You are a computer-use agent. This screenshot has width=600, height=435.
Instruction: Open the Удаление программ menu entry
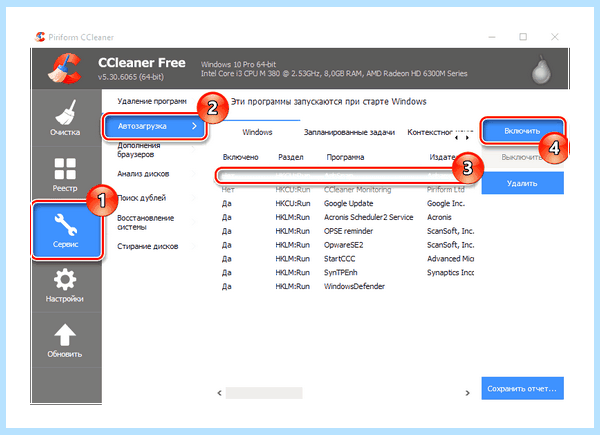tap(152, 101)
